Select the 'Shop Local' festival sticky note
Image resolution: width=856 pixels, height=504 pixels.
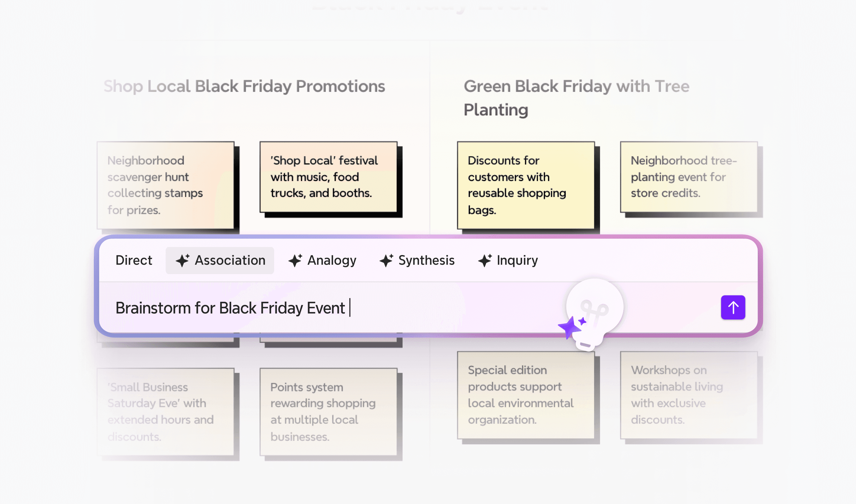[x=329, y=177]
